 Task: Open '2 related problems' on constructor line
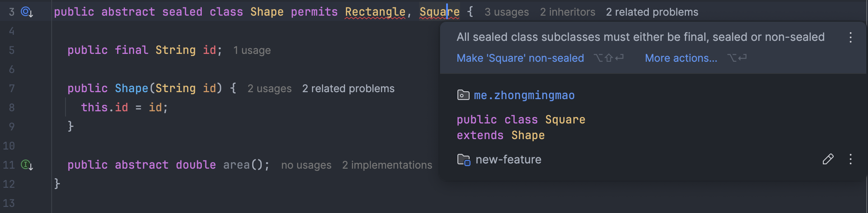coord(348,89)
